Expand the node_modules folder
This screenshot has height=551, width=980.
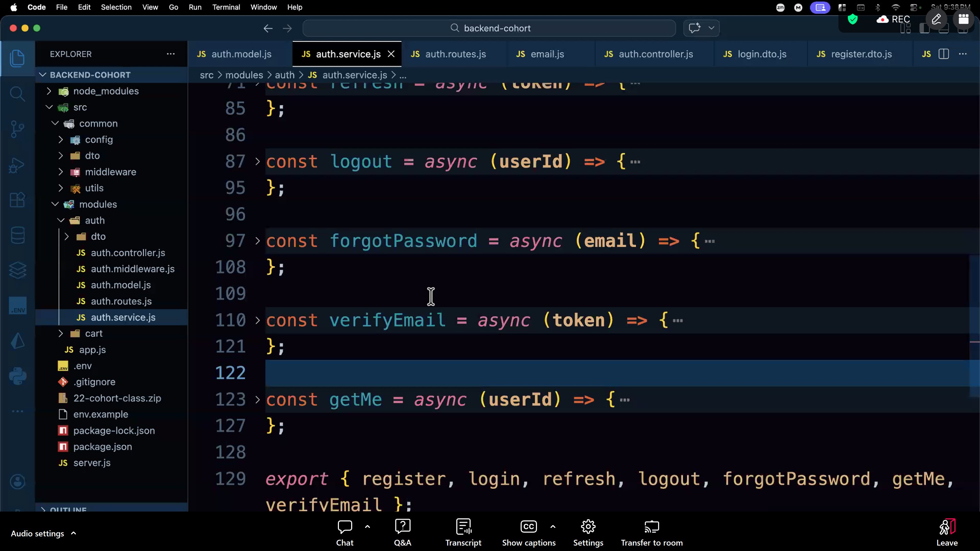49,91
